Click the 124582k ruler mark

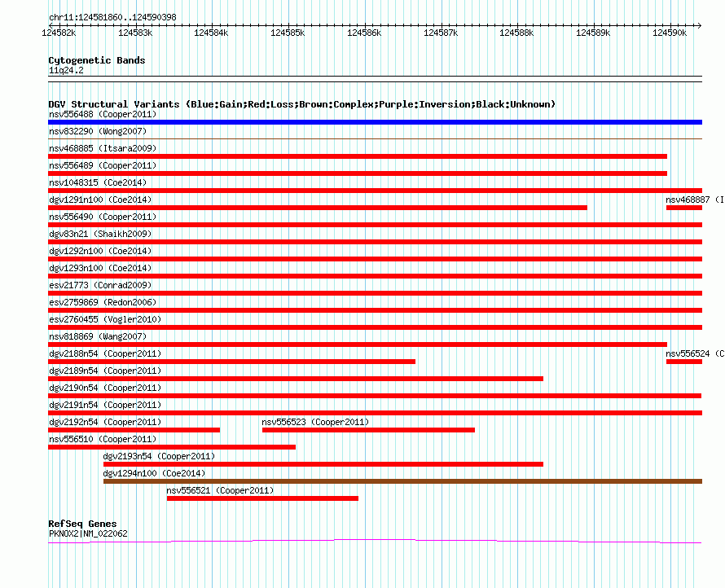[59, 33]
